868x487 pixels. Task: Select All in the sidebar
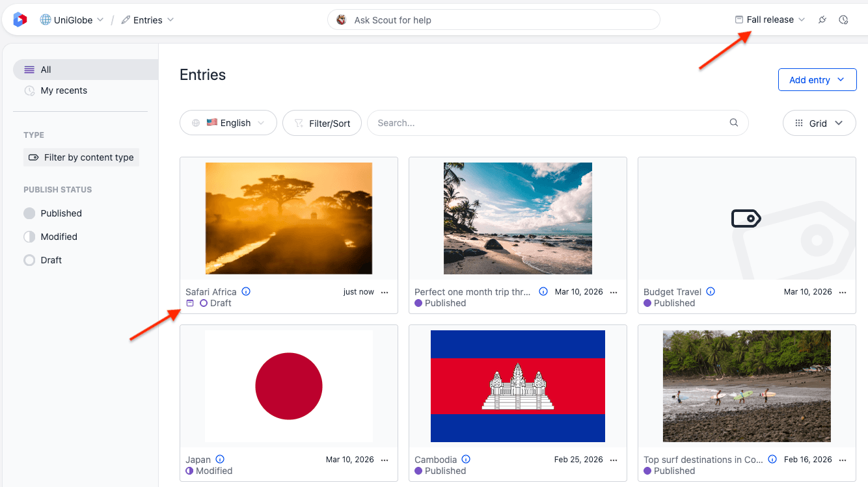85,70
